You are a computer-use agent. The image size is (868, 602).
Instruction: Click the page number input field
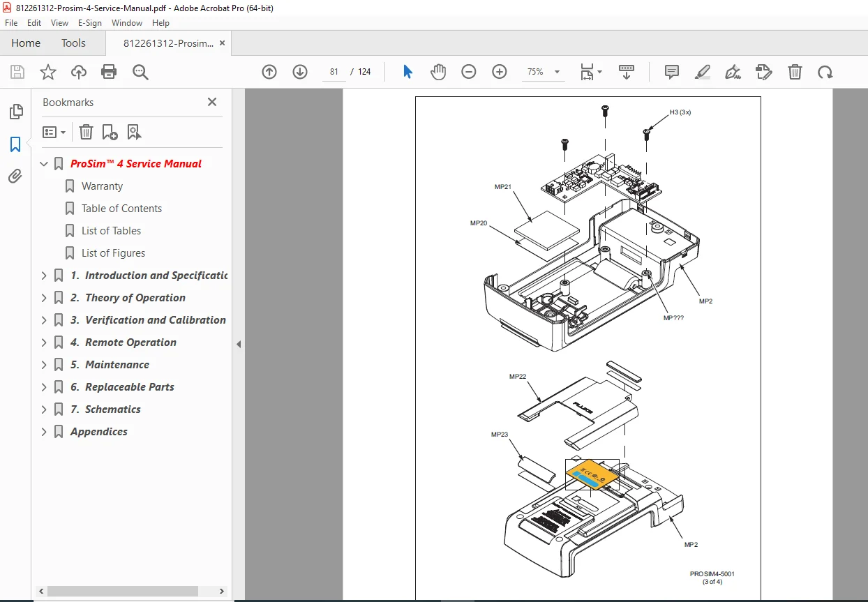click(x=334, y=72)
